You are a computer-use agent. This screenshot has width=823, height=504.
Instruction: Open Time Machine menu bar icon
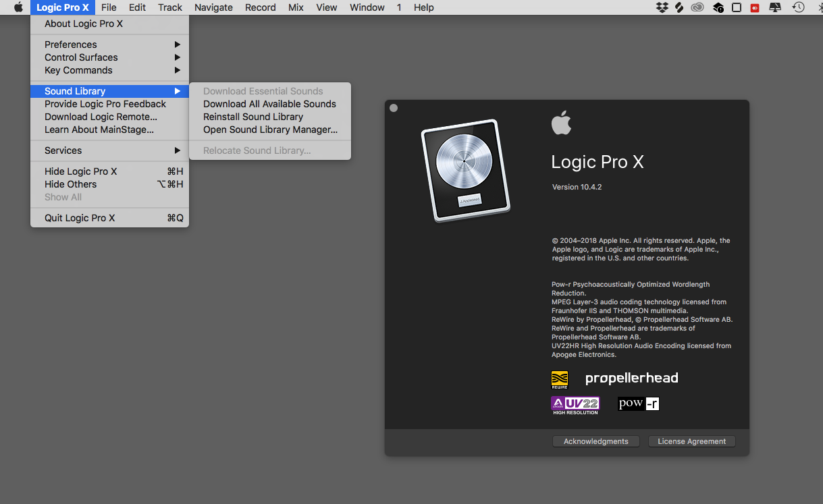click(x=799, y=7)
